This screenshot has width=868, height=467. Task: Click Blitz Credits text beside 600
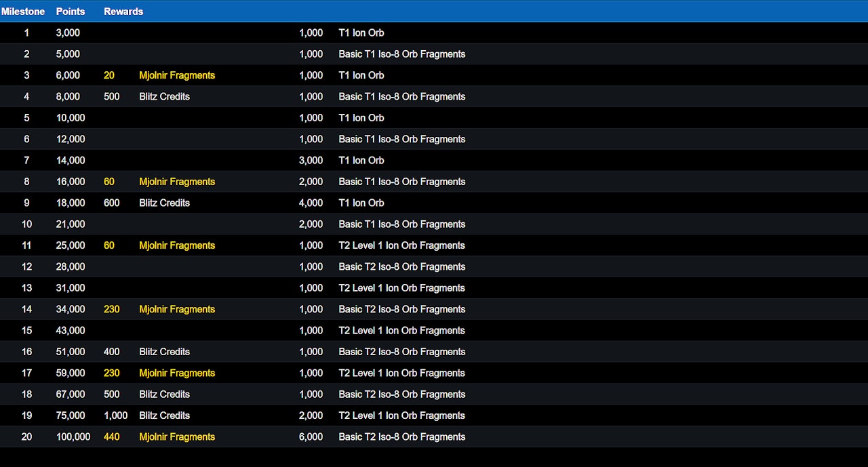coord(164,203)
